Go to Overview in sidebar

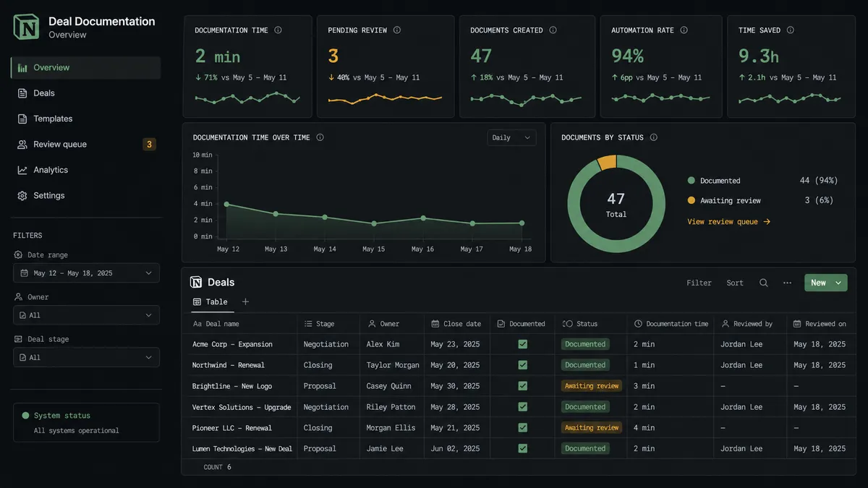[85, 68]
